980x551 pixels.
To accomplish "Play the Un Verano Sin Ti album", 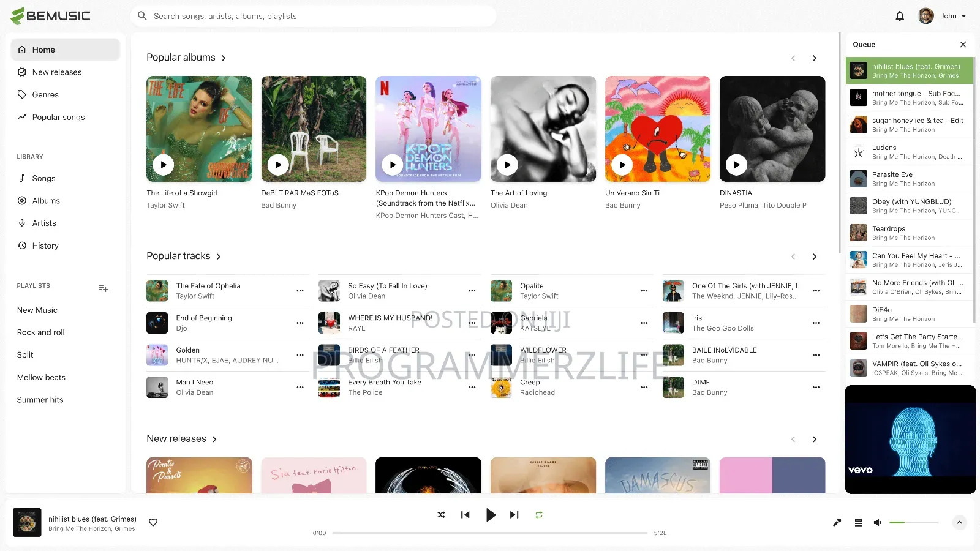I will (x=622, y=165).
